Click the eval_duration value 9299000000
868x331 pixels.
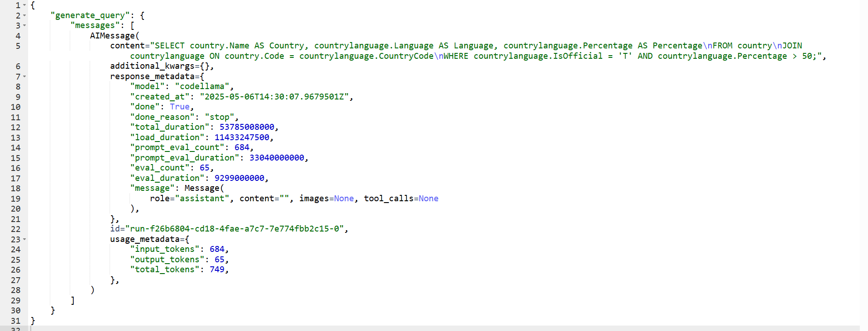240,178
